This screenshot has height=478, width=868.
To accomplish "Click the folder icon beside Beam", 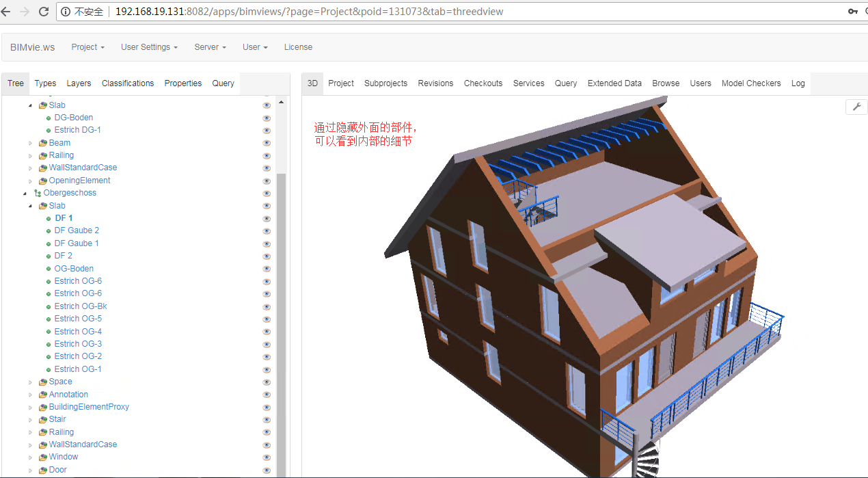I will pyautogui.click(x=41, y=142).
